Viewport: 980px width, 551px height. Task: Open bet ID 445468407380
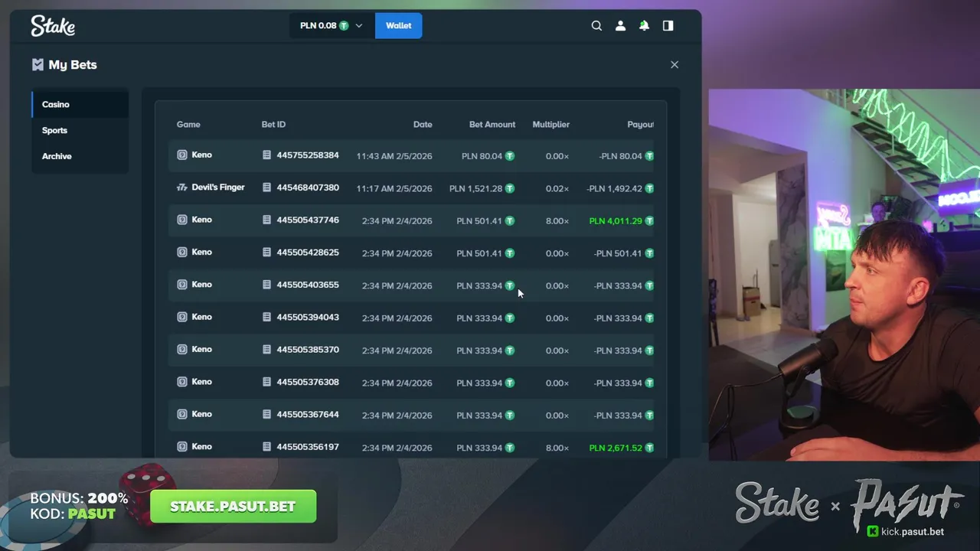(308, 187)
